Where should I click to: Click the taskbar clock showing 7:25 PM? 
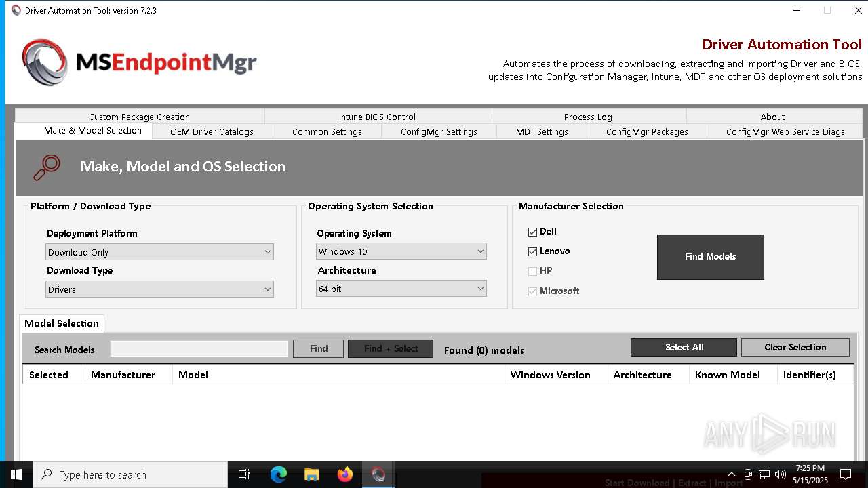pyautogui.click(x=810, y=474)
